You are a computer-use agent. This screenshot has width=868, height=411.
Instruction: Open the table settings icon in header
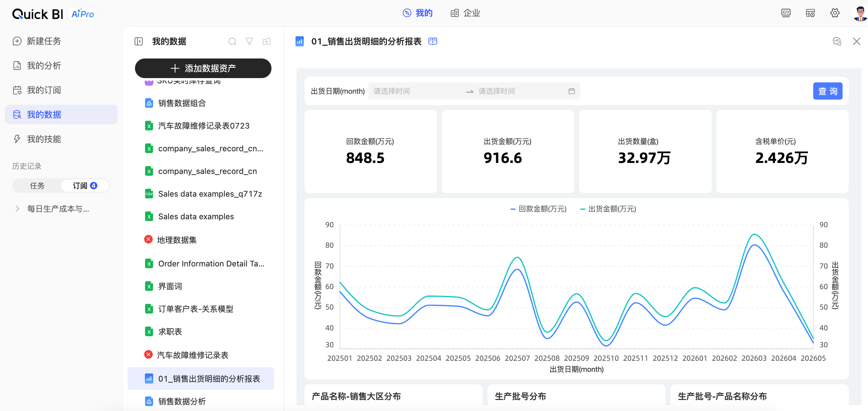click(810, 13)
